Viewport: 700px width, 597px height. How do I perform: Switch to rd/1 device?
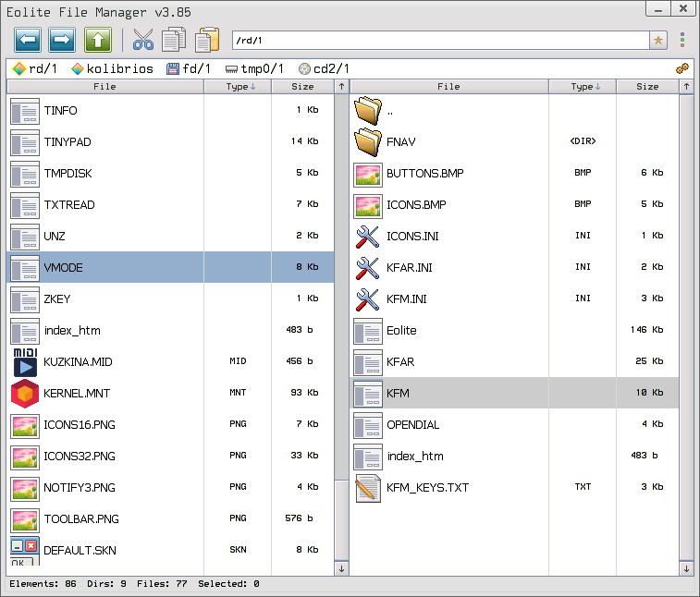click(x=35, y=68)
